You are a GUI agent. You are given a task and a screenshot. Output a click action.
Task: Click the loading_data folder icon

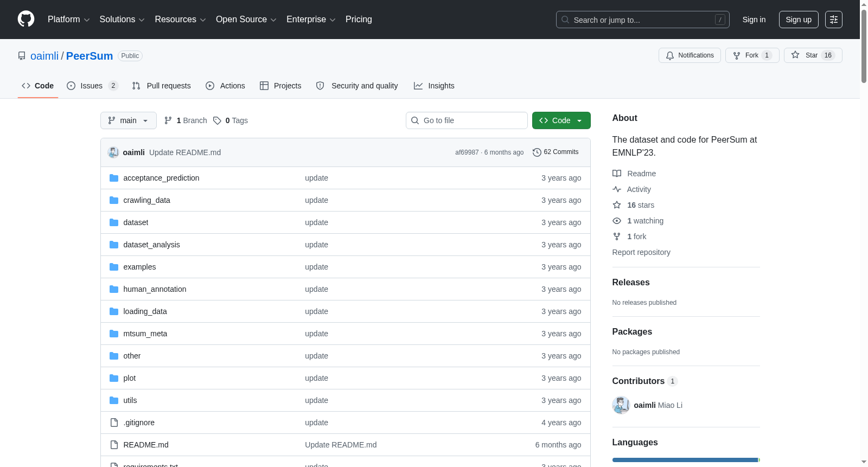tap(114, 311)
